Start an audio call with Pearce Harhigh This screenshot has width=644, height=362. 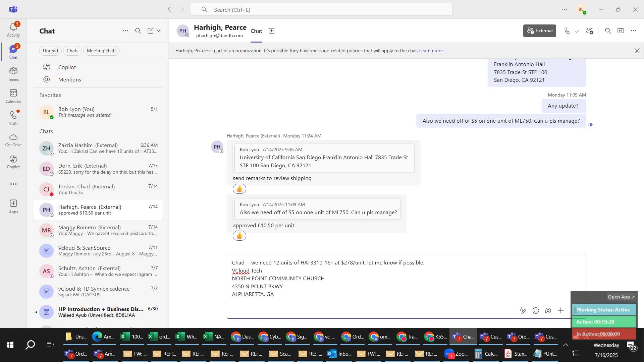click(567, 31)
